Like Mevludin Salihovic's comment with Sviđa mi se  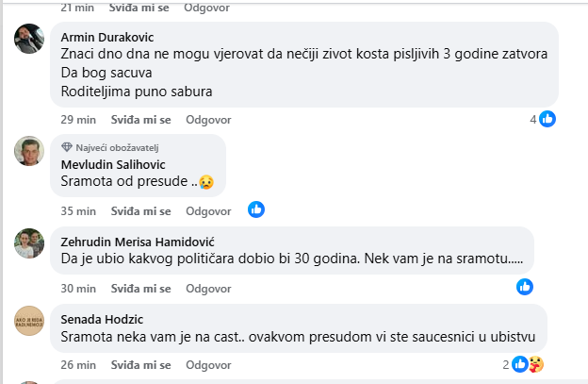(141, 210)
